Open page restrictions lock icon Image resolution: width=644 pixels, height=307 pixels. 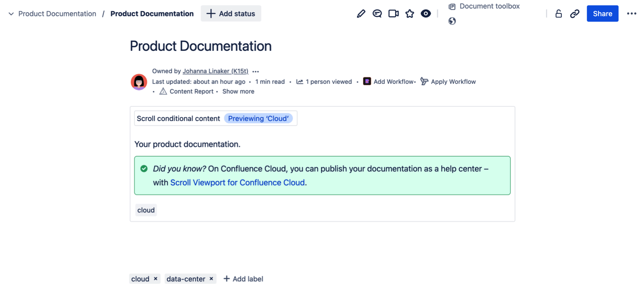click(x=558, y=14)
